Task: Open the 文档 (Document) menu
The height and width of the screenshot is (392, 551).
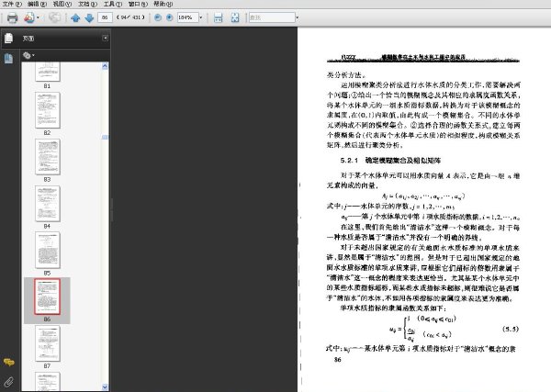Action: pyautogui.click(x=87, y=5)
